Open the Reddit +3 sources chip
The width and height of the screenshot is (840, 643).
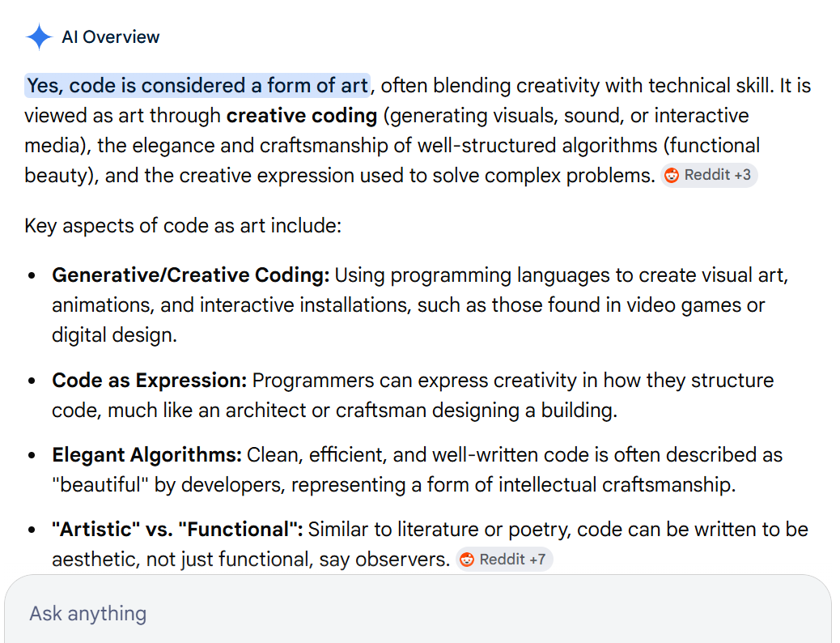[x=709, y=176]
